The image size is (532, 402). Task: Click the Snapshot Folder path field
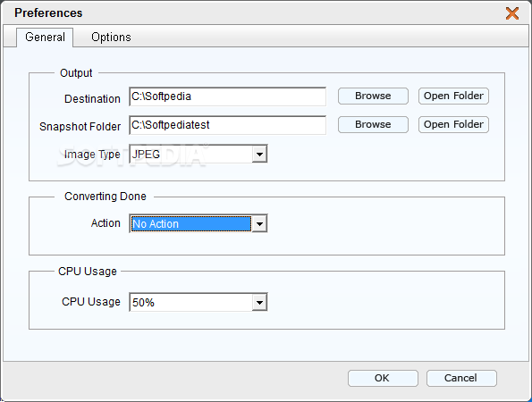pyautogui.click(x=227, y=125)
